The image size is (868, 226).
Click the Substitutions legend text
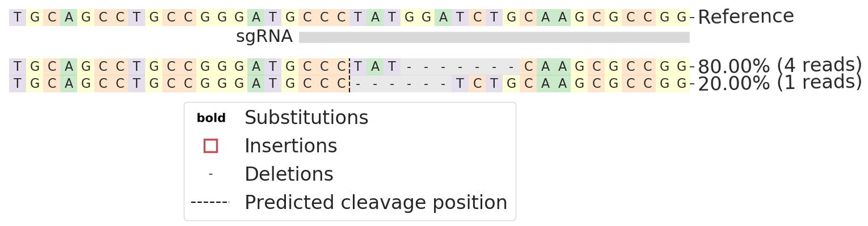pyautogui.click(x=306, y=118)
